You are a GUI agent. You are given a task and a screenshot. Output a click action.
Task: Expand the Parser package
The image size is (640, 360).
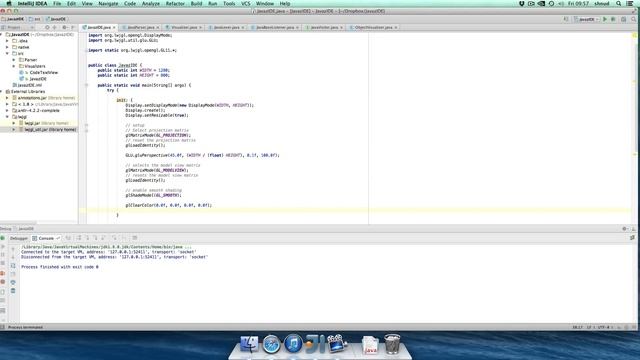coord(14,60)
